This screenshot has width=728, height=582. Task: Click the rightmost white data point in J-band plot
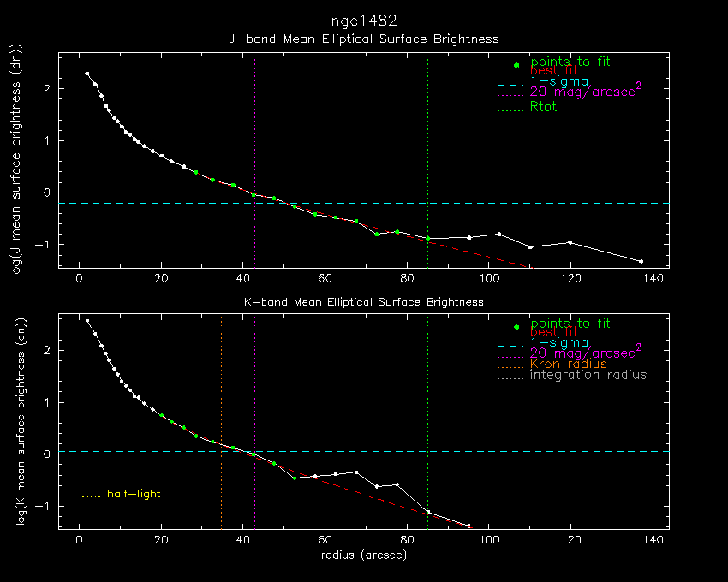tap(641, 261)
